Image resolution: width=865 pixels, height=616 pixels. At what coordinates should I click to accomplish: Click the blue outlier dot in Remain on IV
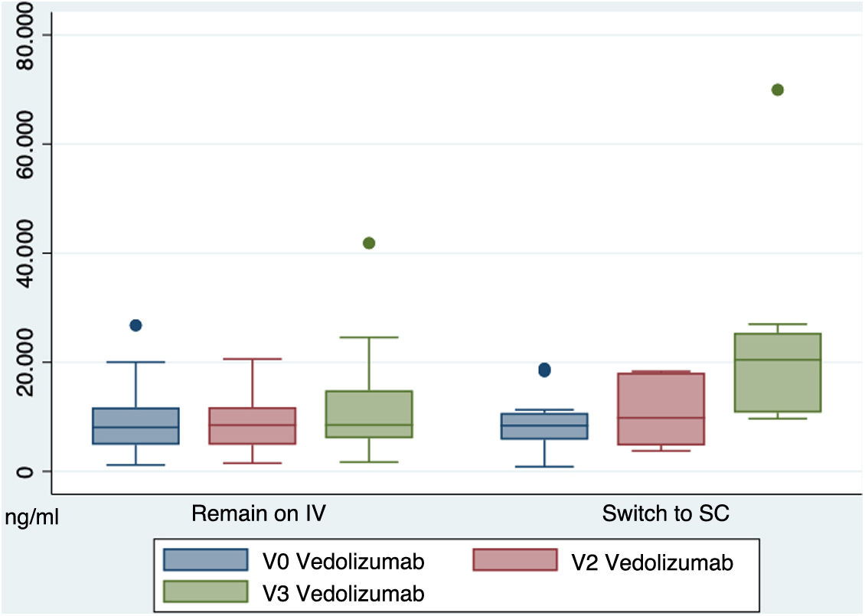coord(135,325)
